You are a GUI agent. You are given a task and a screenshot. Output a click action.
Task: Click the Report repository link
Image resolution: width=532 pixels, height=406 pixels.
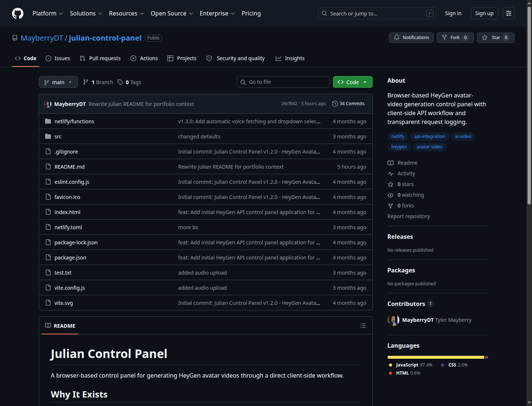coord(409,216)
